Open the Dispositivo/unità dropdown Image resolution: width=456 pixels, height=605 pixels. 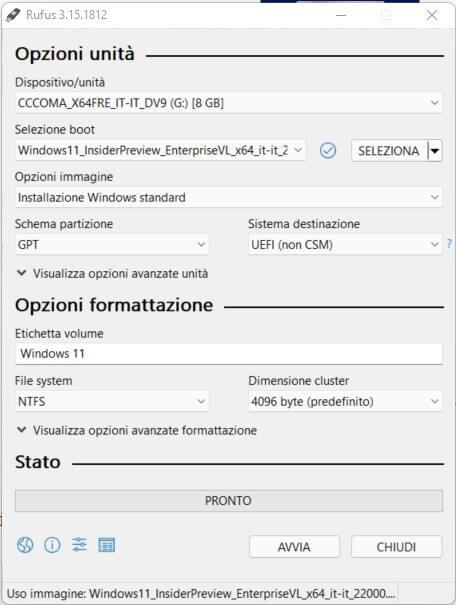click(x=229, y=103)
